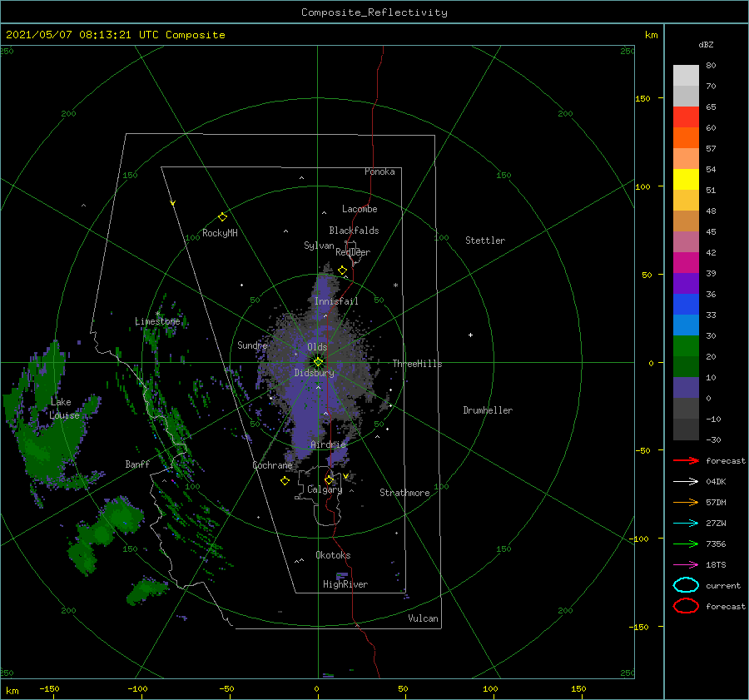Click the yellow radar site marker at center
Viewport: 749px width, 700px height.
pos(318,362)
